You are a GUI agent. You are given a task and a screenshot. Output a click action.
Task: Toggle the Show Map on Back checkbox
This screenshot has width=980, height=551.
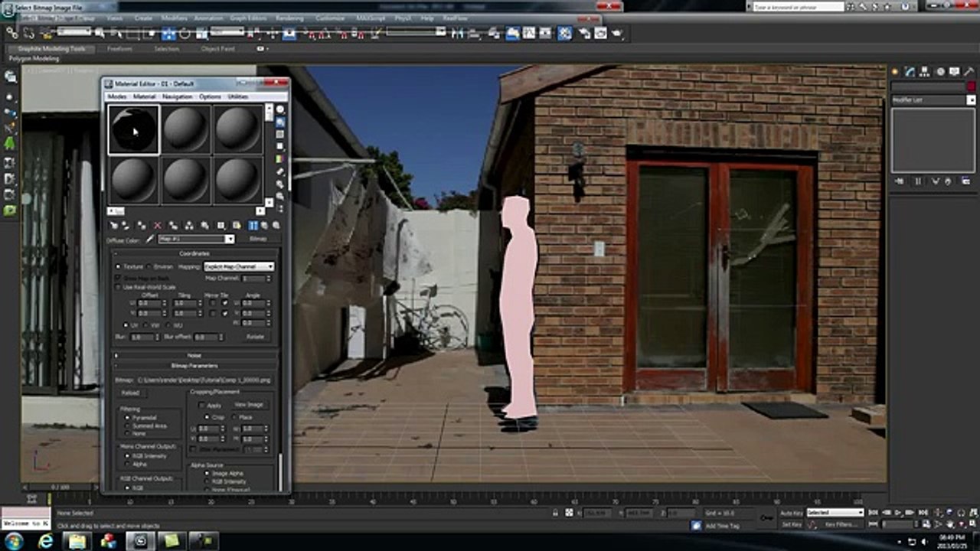[118, 278]
